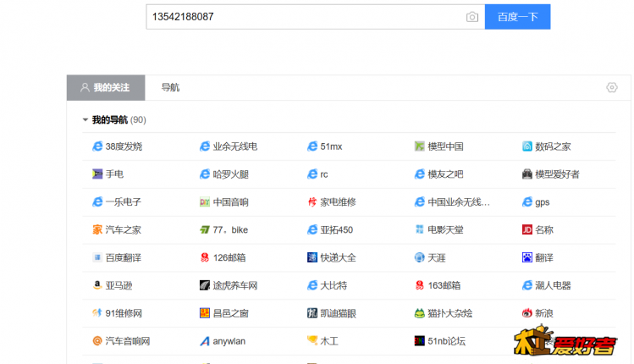Switch to the 导航 tab
This screenshot has height=364, width=634.
click(x=170, y=87)
